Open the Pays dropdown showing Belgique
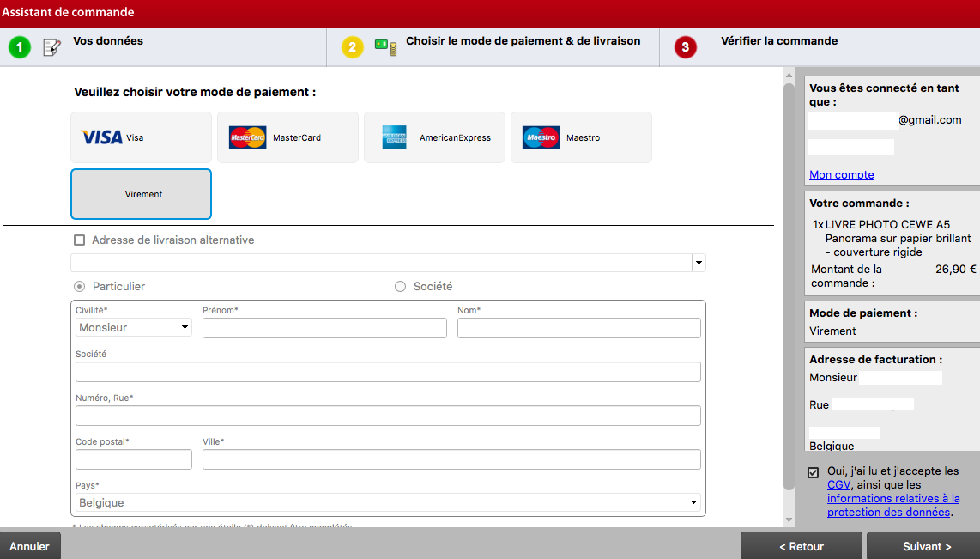This screenshot has height=559, width=980. (x=388, y=502)
